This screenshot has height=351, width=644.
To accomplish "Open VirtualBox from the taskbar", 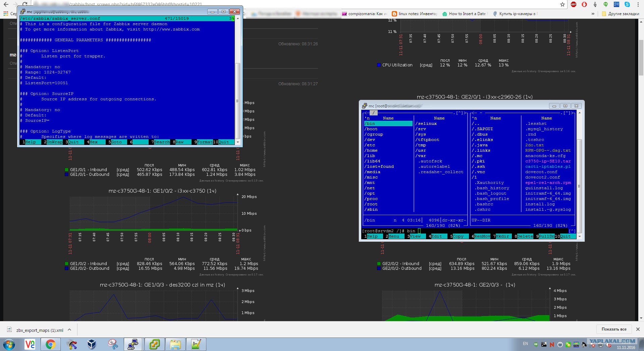I will [92, 344].
